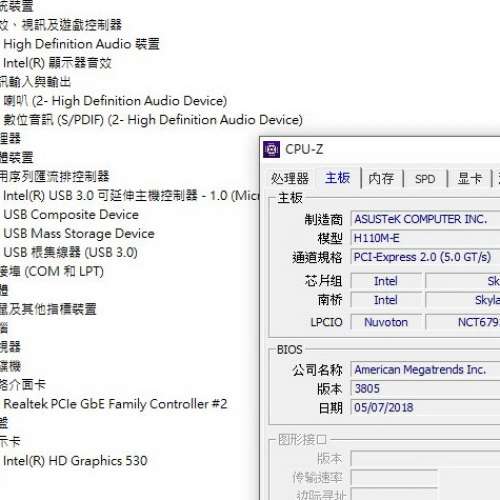Select the 主板 tab in CPU-Z
The image size is (500, 500).
(338, 178)
